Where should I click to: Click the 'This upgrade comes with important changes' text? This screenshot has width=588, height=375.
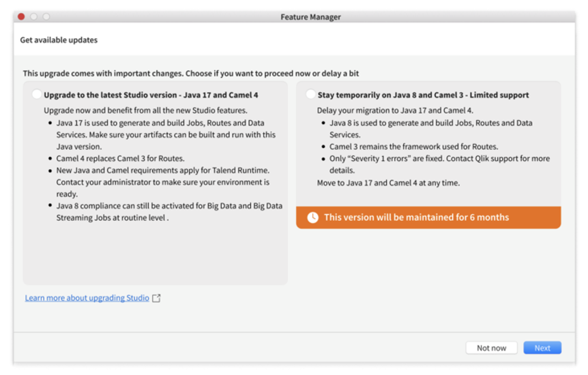coord(191,74)
